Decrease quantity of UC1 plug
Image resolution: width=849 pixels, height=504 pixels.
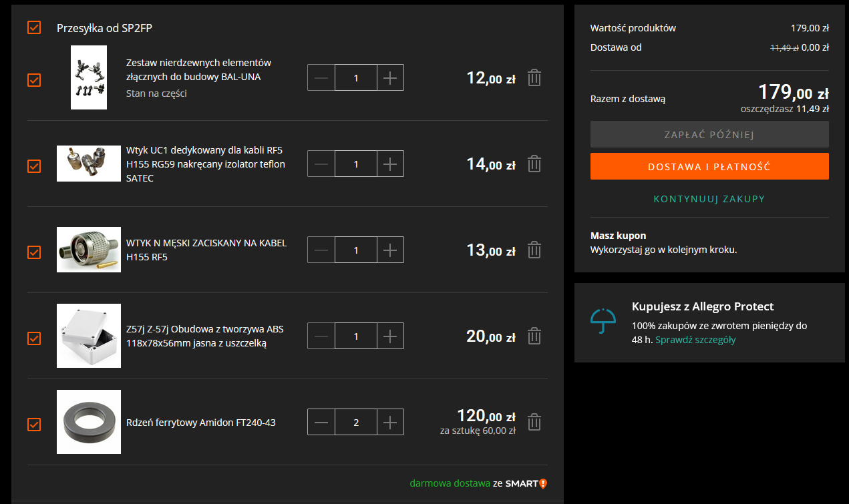pyautogui.click(x=321, y=164)
